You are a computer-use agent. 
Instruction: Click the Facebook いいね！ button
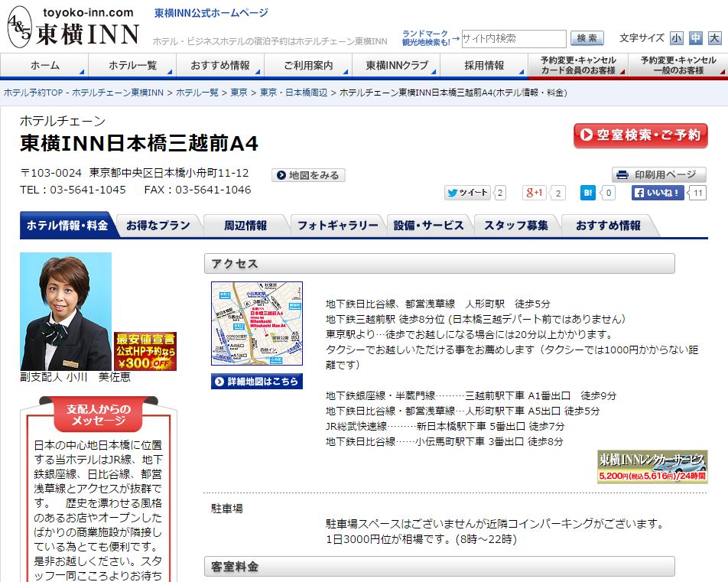(x=658, y=193)
